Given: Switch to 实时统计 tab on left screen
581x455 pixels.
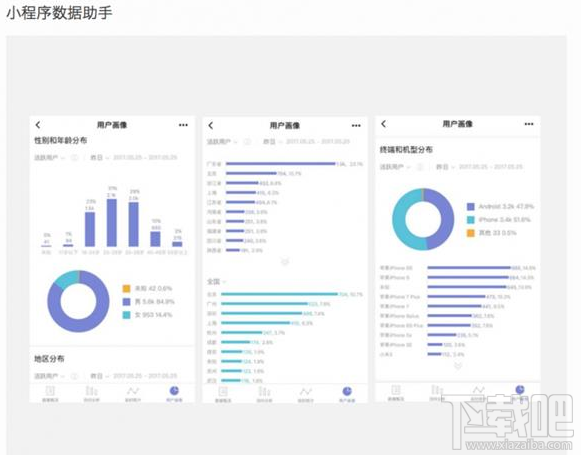Looking at the screenshot, I should 133,394.
